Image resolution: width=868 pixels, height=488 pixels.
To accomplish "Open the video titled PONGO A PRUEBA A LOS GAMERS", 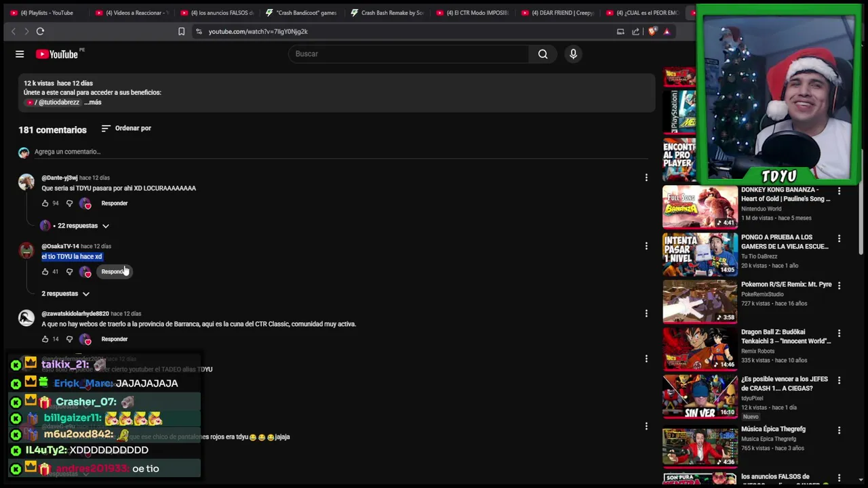I will click(785, 242).
